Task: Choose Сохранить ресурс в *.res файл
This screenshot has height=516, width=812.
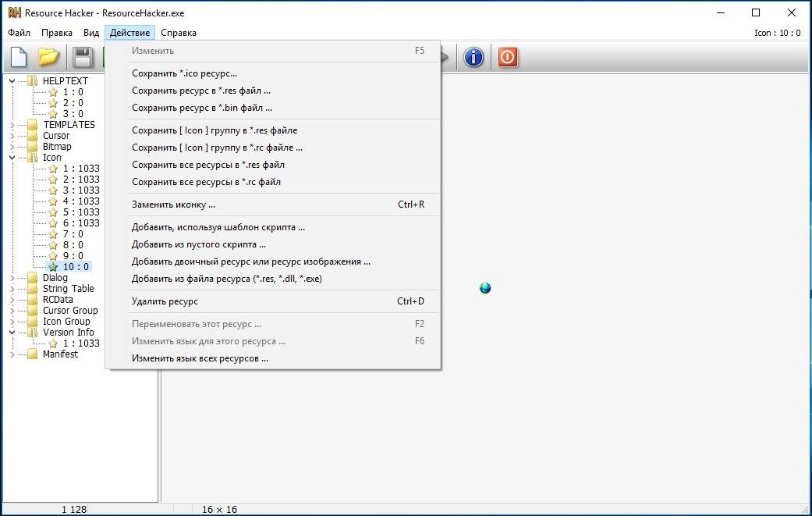Action: click(x=273, y=90)
